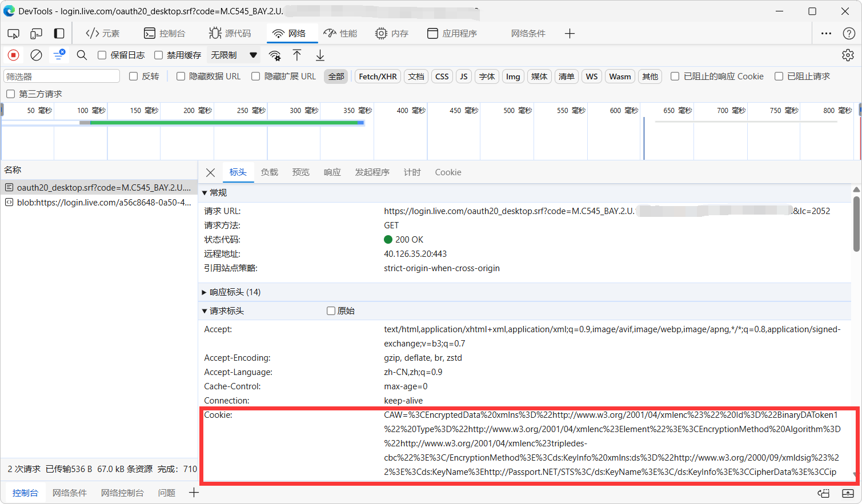This screenshot has width=862, height=504.
Task: Open the 内存 tab
Action: [x=392, y=34]
